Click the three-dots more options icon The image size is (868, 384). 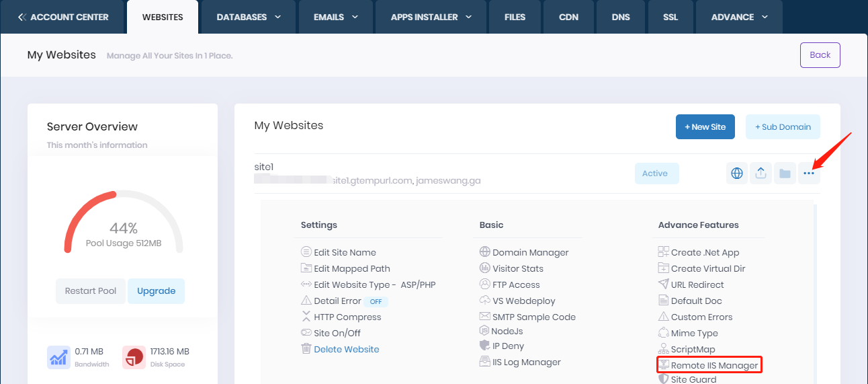pos(809,174)
